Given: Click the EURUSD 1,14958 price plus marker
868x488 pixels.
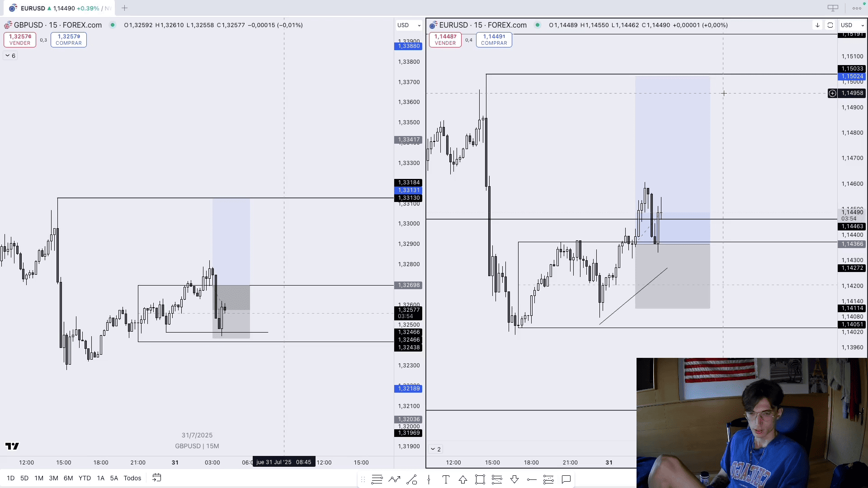Looking at the screenshot, I should pos(832,93).
